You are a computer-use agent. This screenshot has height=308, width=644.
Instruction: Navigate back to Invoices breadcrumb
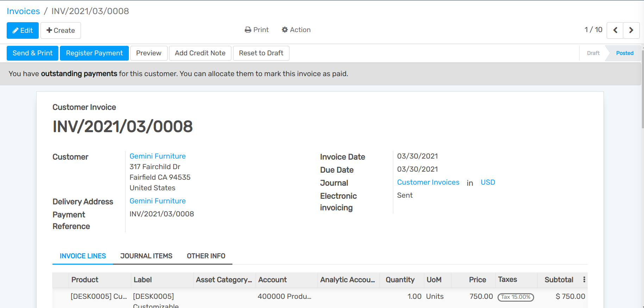coord(23,11)
